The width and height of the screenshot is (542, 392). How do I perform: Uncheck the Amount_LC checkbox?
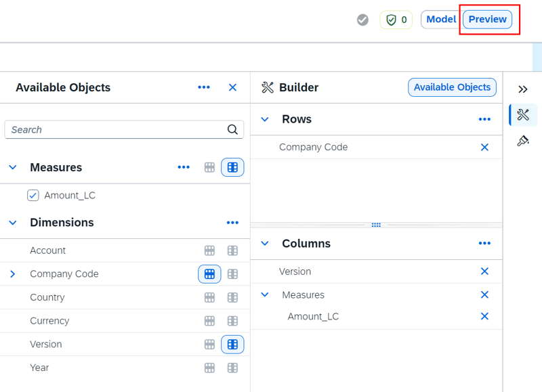click(x=33, y=196)
